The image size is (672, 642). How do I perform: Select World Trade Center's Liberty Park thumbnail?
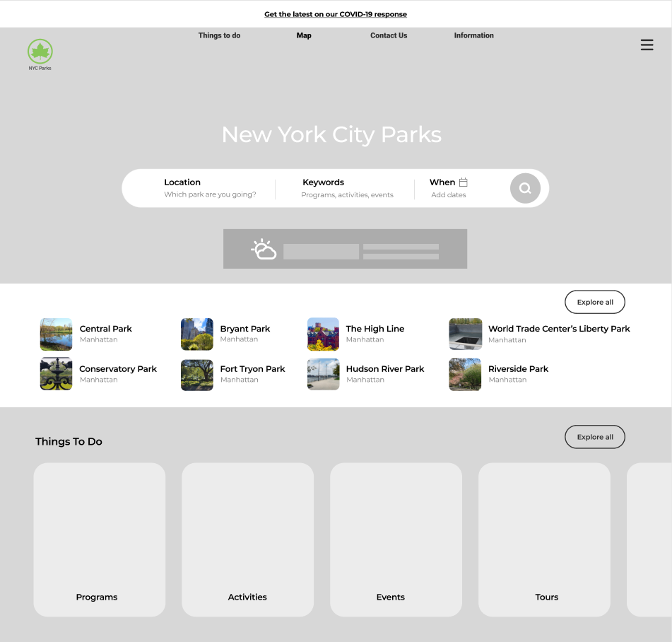click(465, 334)
